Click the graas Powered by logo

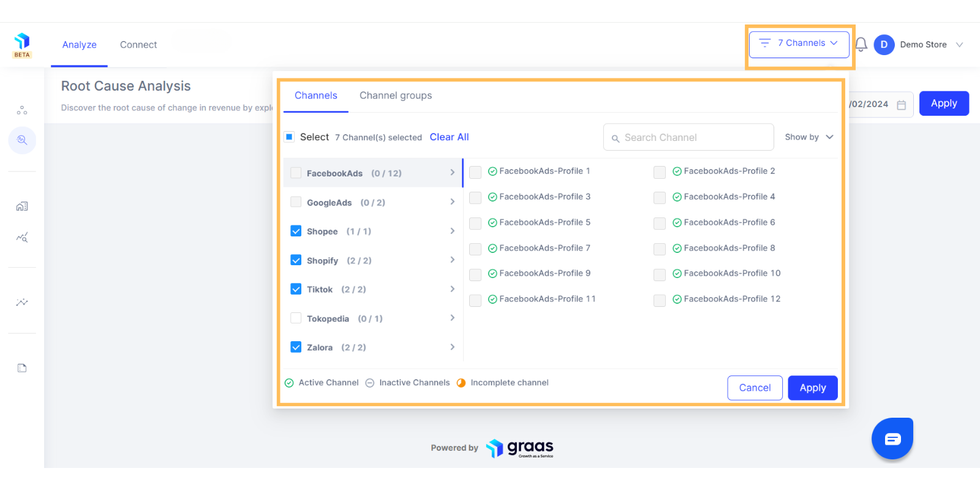[x=520, y=448]
